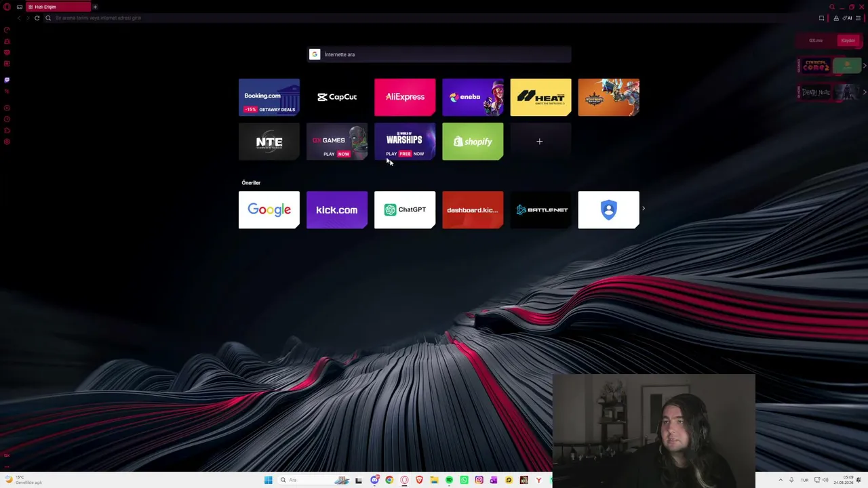
Task: Open the Easy Setup menu icon
Action: click(x=859, y=18)
